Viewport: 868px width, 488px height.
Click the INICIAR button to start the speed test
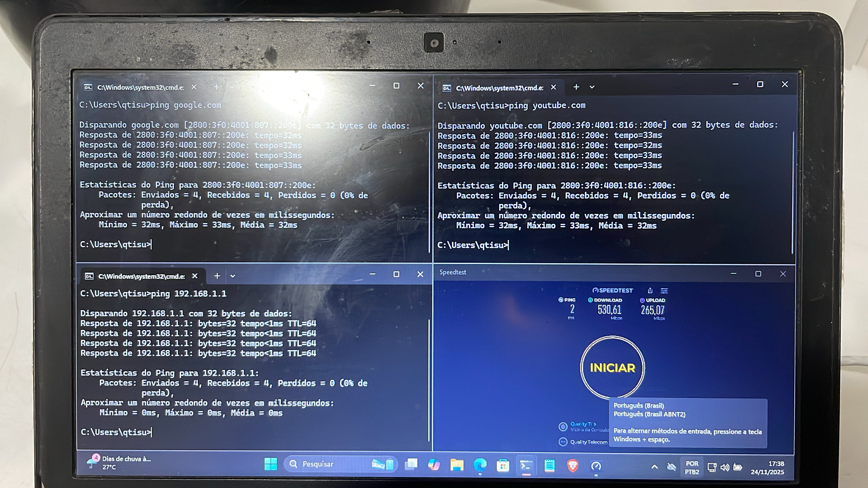[x=612, y=367]
